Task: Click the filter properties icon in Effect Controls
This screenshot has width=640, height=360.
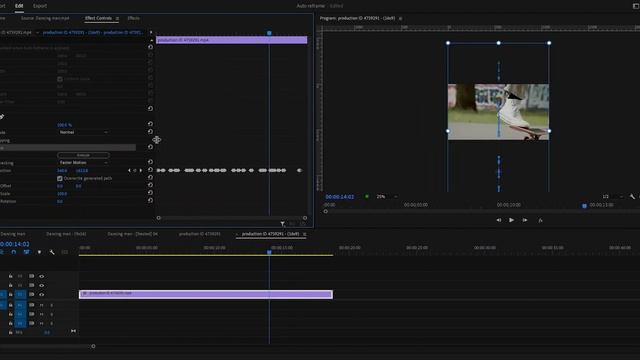Action: pyautogui.click(x=282, y=224)
